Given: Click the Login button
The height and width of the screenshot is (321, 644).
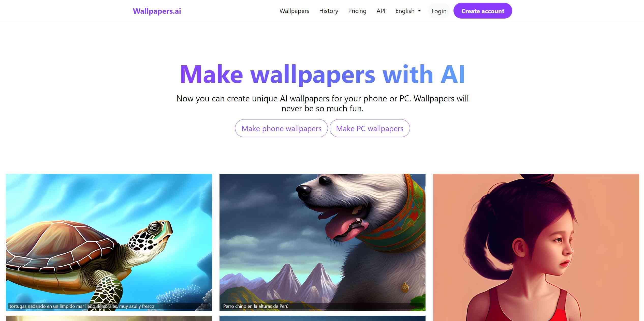Looking at the screenshot, I should coord(439,11).
